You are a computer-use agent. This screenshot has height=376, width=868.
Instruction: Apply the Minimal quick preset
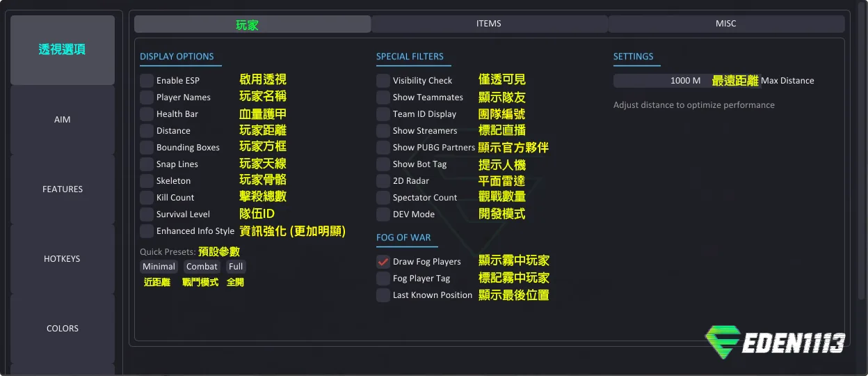tap(159, 267)
